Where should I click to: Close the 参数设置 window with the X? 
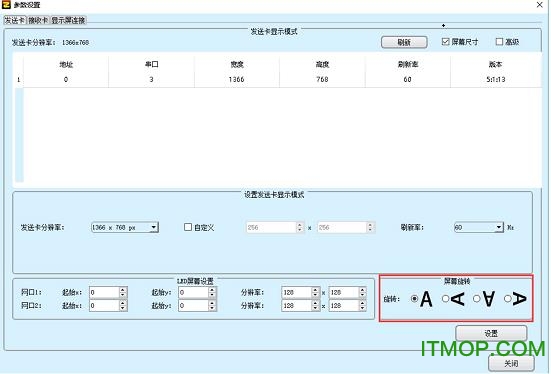pyautogui.click(x=540, y=5)
